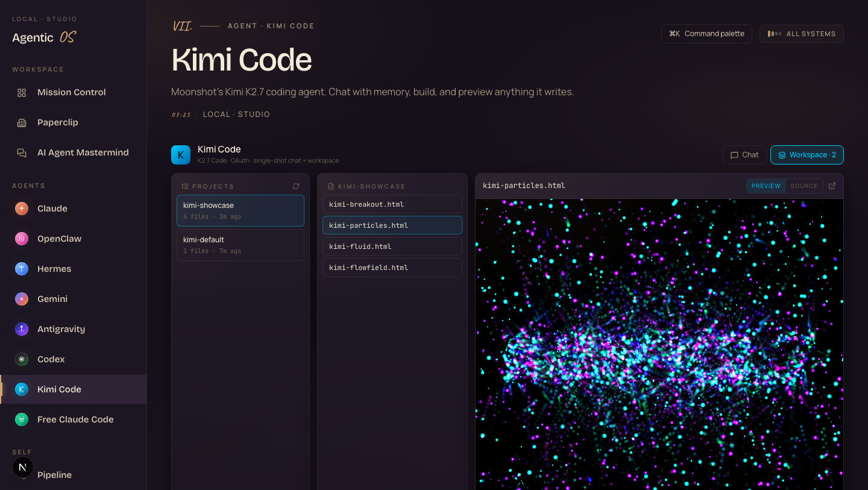Viewport: 868px width, 490px height.
Task: Open the Paperclip workspace item
Action: tap(74, 122)
